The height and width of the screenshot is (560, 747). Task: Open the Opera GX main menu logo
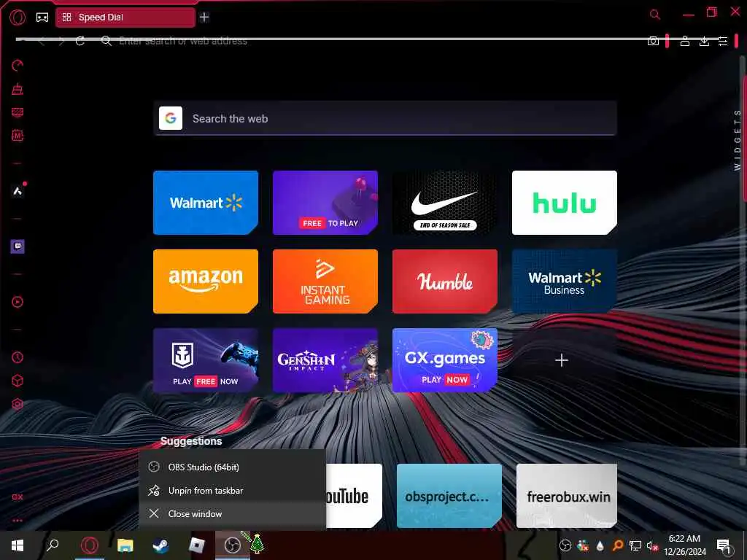click(x=18, y=17)
